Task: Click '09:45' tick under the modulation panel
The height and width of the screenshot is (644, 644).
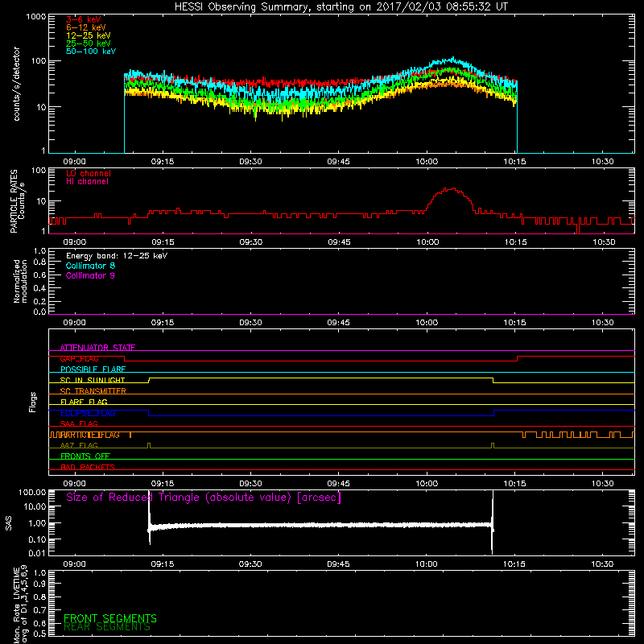Action: [338, 323]
